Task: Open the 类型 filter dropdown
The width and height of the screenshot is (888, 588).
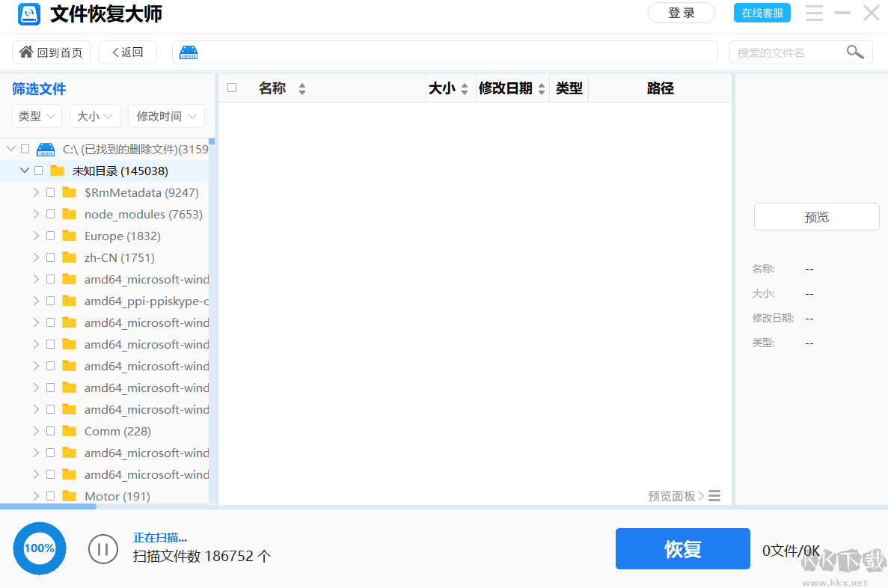Action: pyautogui.click(x=37, y=116)
